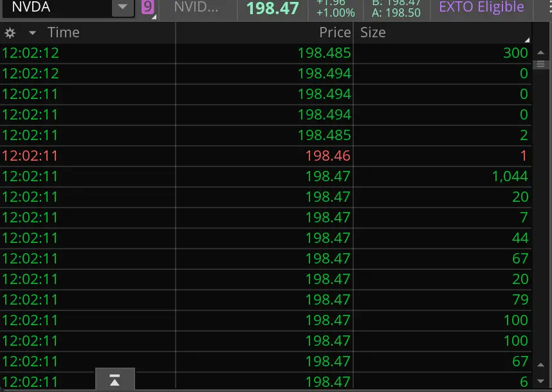Click the 12:02:12 time with price 198.494
This screenshot has height=392, width=552.
coord(30,74)
